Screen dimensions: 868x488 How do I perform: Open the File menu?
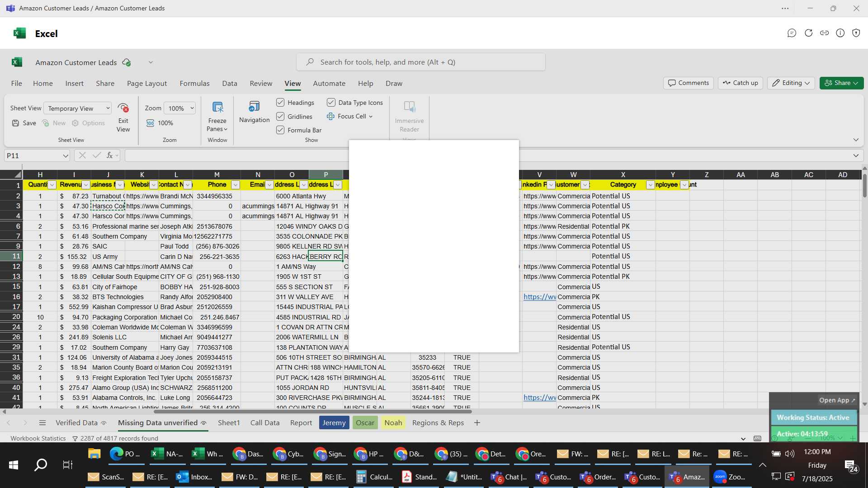(16, 83)
